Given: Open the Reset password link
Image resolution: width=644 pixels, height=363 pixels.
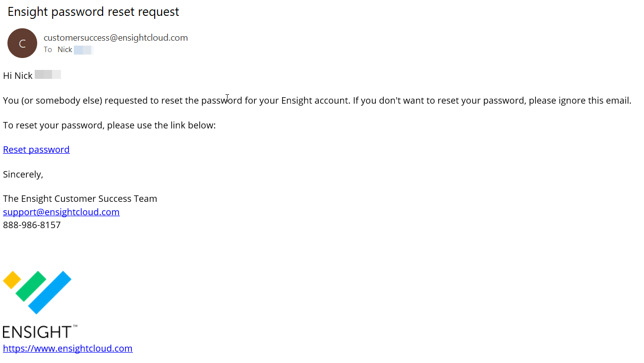Looking at the screenshot, I should click(x=36, y=149).
